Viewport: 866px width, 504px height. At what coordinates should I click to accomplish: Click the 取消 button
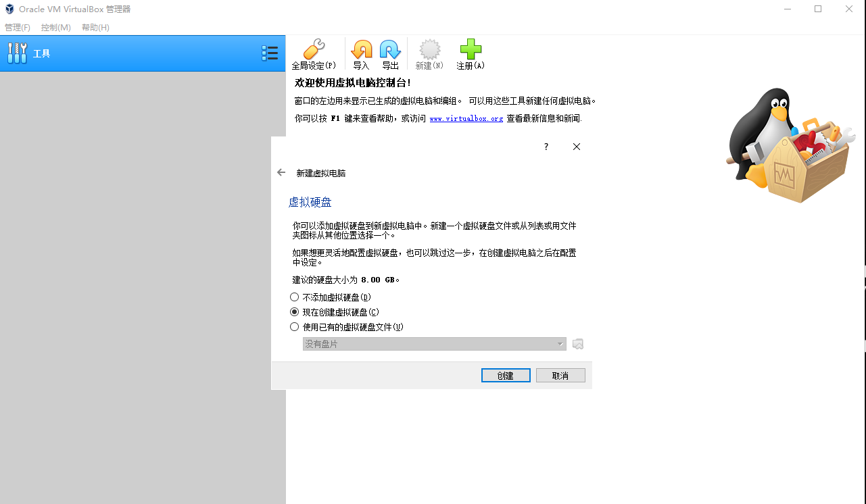click(x=560, y=375)
